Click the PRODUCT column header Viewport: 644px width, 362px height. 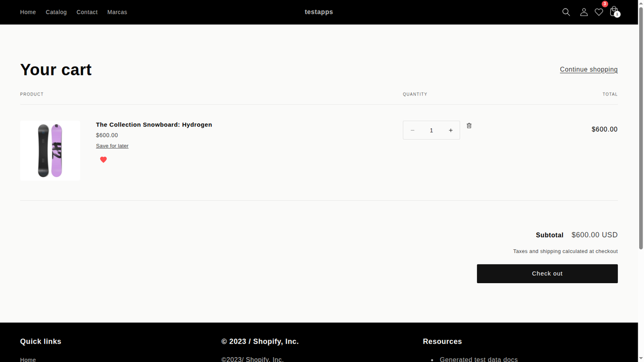(x=32, y=94)
